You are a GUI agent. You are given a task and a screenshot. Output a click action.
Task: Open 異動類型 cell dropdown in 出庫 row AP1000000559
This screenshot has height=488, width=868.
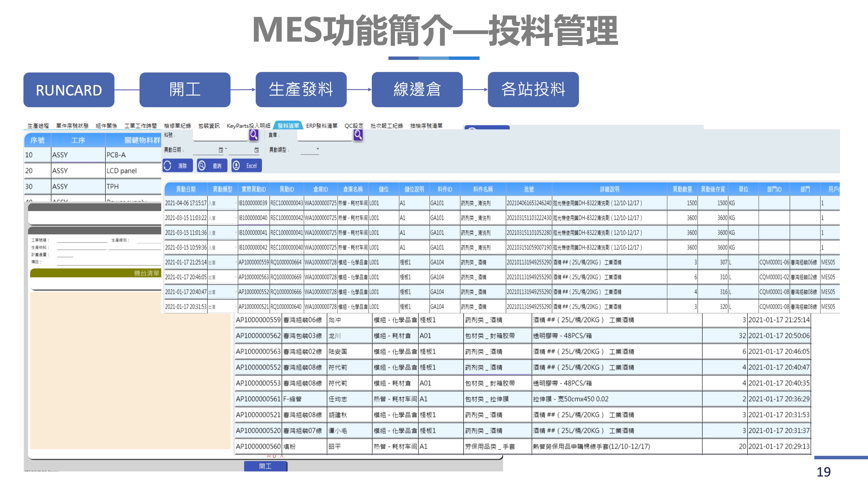click(235, 262)
